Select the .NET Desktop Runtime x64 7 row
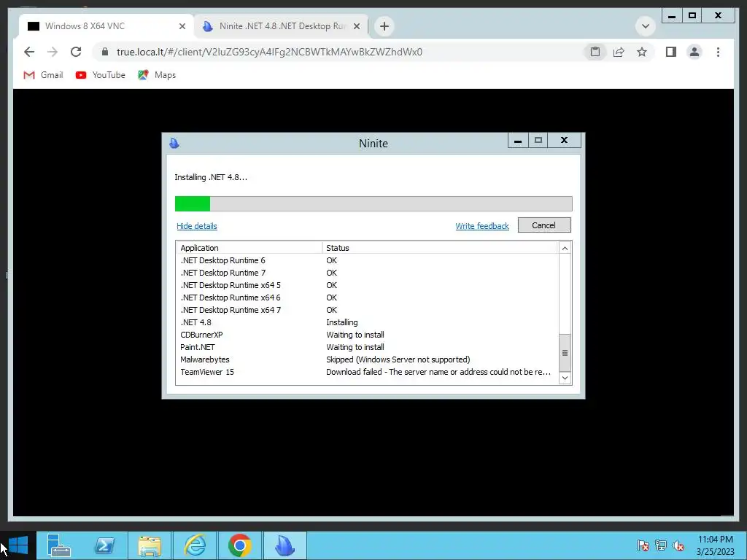 point(367,310)
